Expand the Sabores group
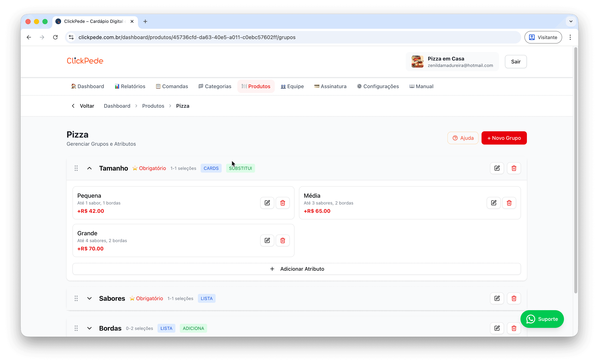 (89, 298)
